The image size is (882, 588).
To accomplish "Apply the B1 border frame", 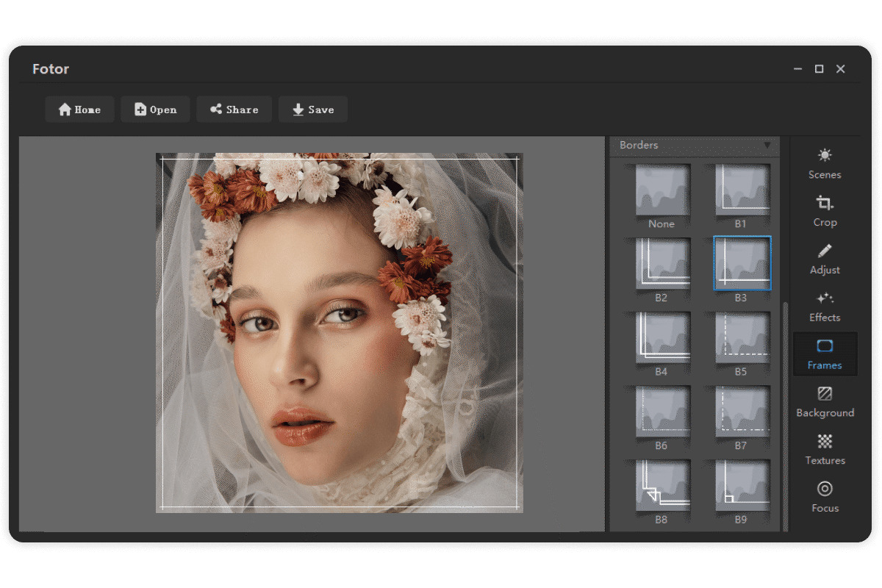I will (742, 196).
